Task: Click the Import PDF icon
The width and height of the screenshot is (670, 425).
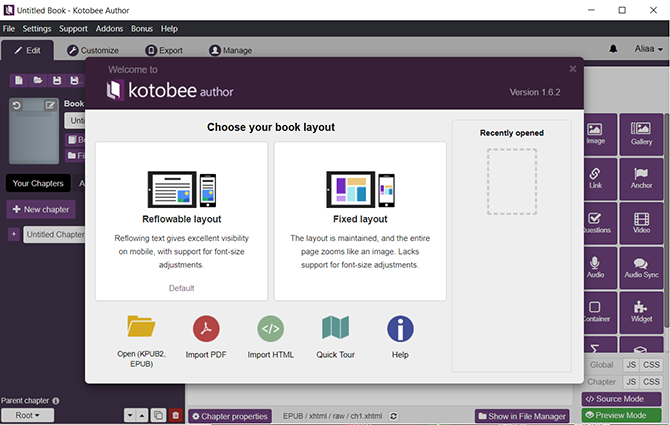Action: pyautogui.click(x=206, y=329)
